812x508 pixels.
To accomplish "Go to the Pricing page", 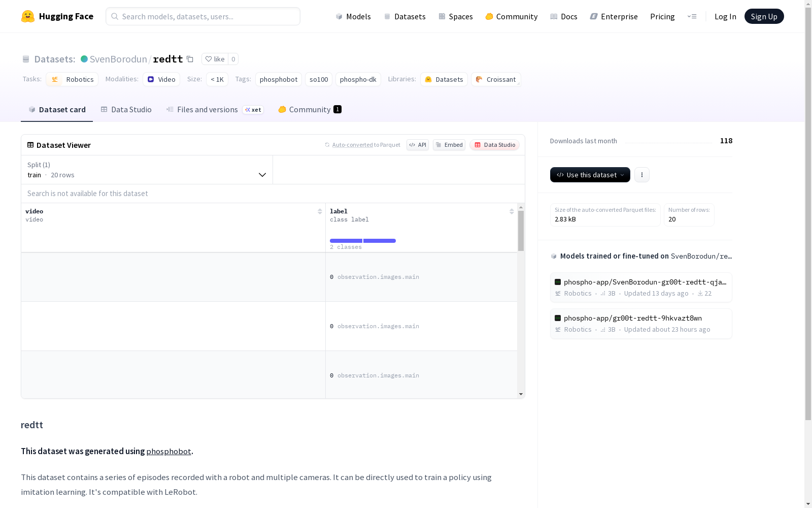I will pyautogui.click(x=662, y=16).
